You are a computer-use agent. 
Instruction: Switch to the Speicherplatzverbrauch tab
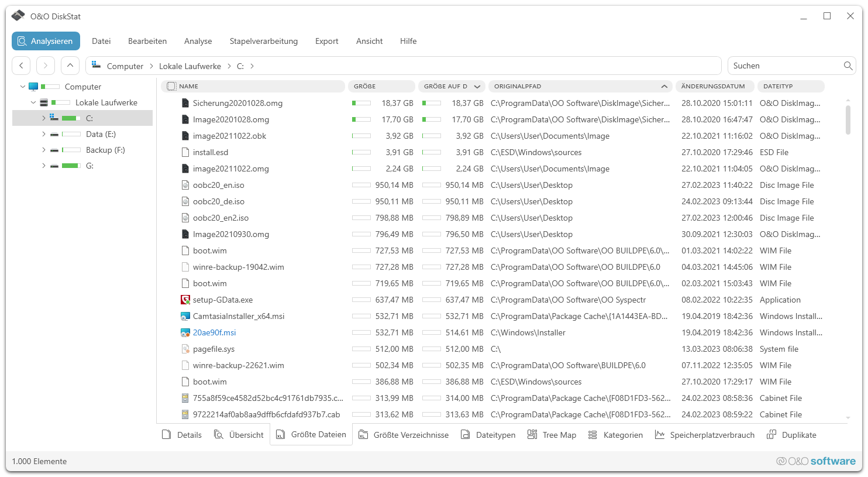tap(705, 435)
